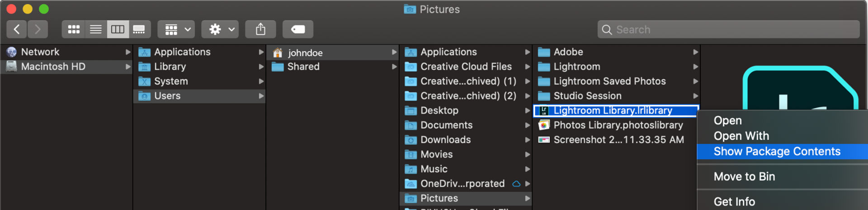Click the Downloads folder icon
868x210 pixels.
coord(410,140)
